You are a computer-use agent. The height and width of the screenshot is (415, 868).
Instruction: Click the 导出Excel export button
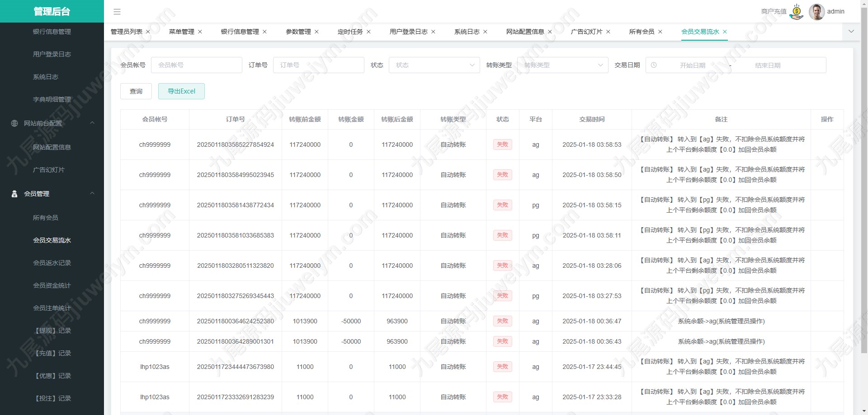[181, 91]
